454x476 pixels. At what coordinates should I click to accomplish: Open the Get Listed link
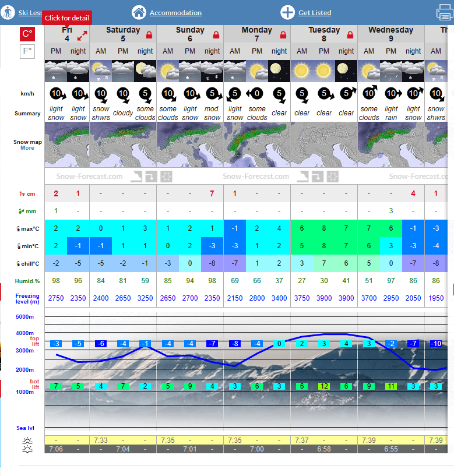tap(315, 13)
